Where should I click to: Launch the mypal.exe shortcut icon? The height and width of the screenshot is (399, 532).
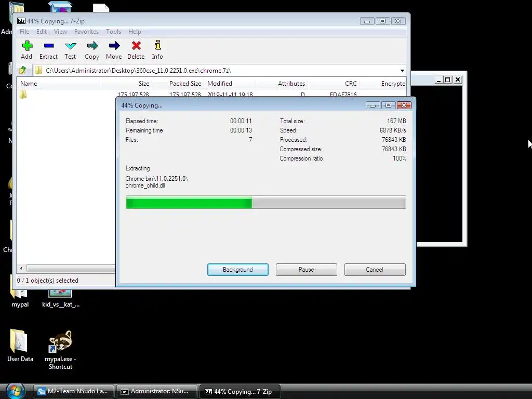click(60, 350)
